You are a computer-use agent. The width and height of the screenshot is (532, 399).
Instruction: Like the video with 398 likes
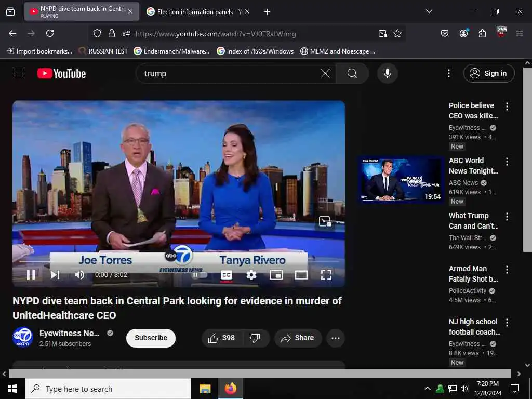click(222, 338)
